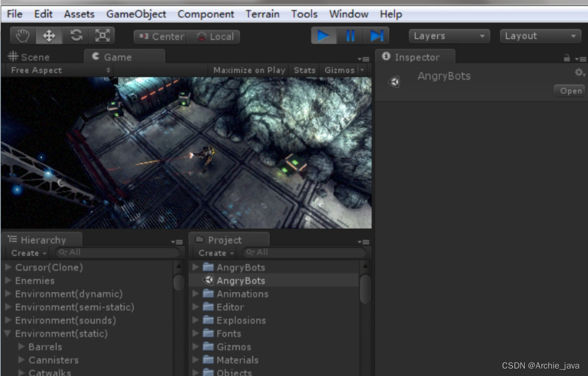Open the Component menu
The width and height of the screenshot is (588, 376).
point(206,14)
